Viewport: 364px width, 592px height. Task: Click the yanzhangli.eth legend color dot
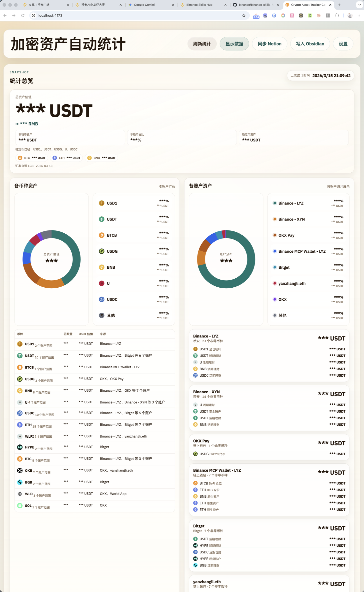(x=275, y=283)
